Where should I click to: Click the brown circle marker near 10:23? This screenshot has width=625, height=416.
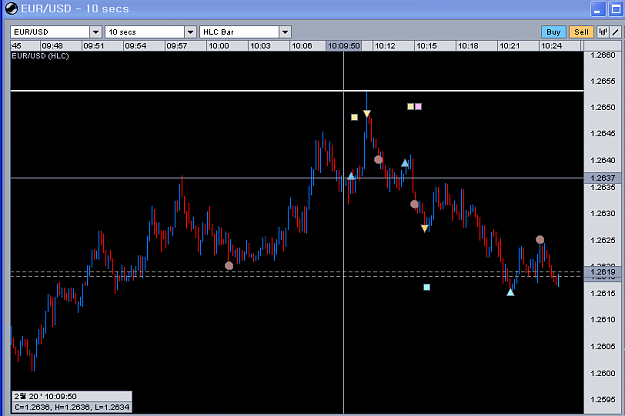point(540,239)
